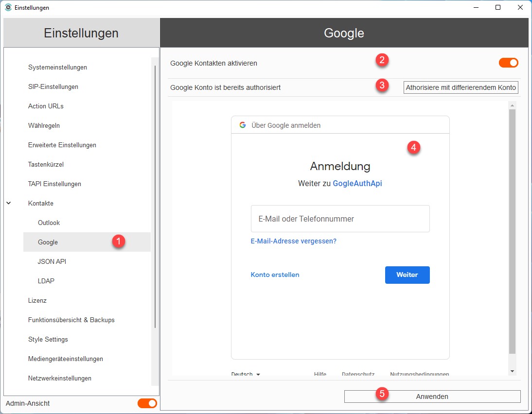Collapse the Kontakte tree section
Screen dimensions: 532x414
(9, 203)
